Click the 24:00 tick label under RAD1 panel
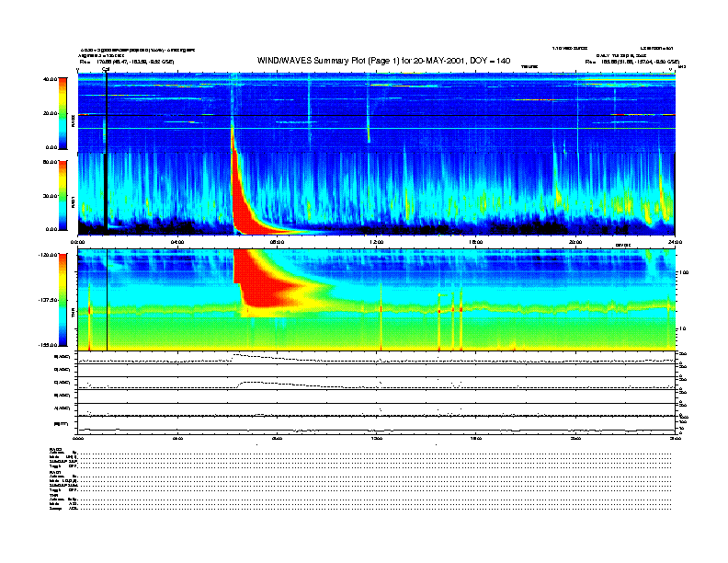This screenshot has height=563, width=728. (675, 242)
